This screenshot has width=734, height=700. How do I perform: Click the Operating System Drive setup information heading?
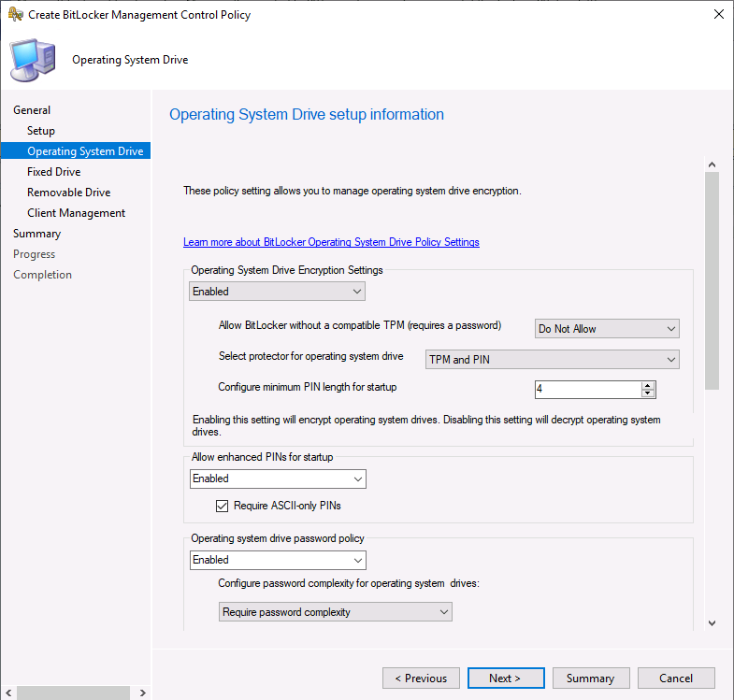(x=307, y=115)
